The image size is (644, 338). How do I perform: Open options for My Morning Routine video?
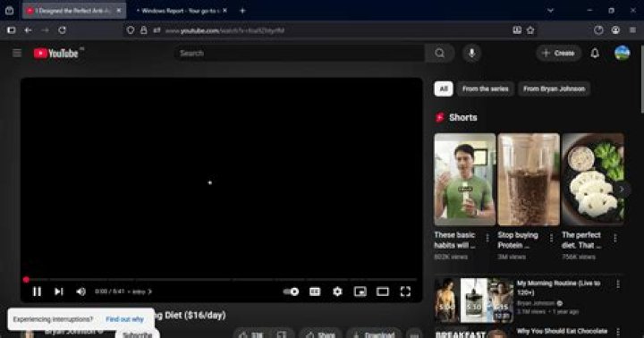click(618, 284)
